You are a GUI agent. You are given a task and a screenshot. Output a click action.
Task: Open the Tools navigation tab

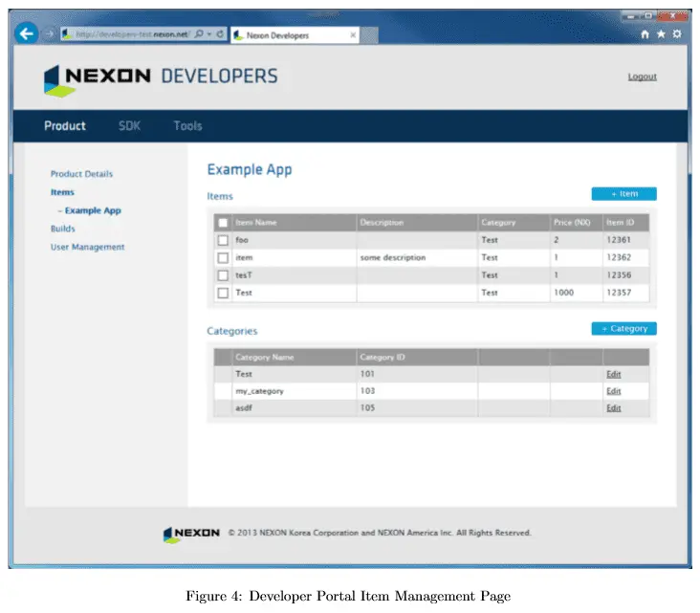[187, 126]
